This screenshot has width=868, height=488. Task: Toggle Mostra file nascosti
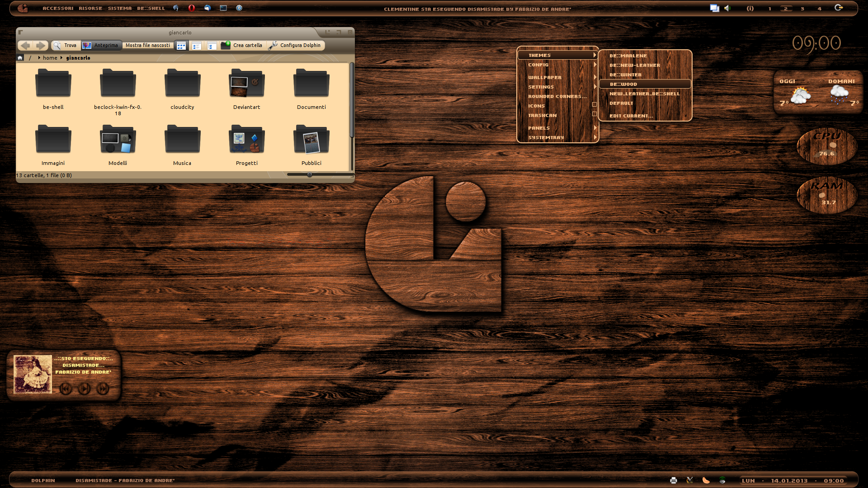[x=148, y=45]
